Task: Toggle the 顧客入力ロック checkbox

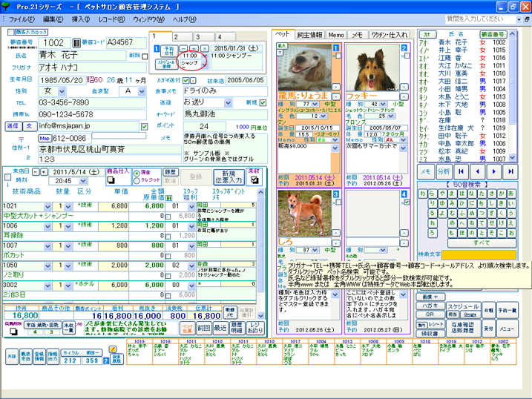Action: (x=10, y=32)
